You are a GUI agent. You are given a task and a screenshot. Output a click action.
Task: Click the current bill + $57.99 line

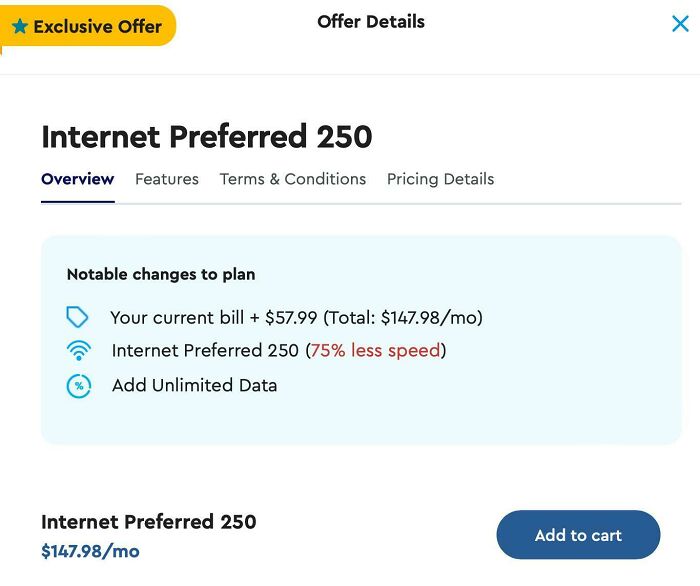tap(296, 318)
